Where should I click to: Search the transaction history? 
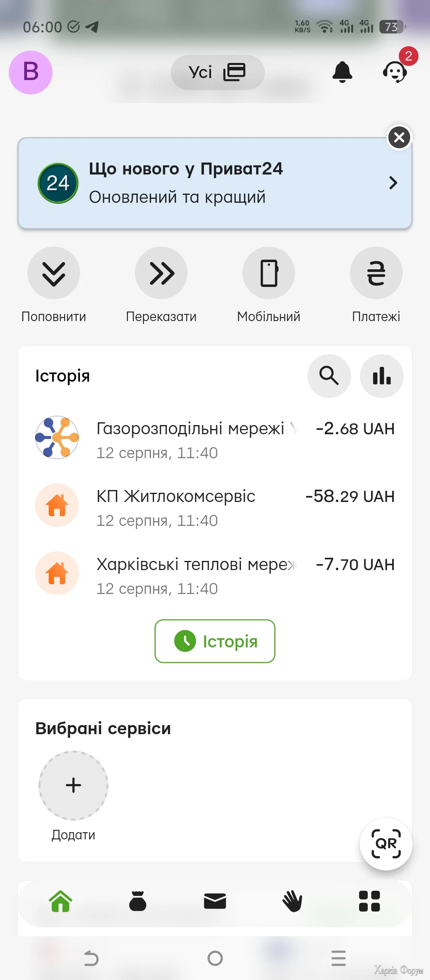pyautogui.click(x=329, y=376)
